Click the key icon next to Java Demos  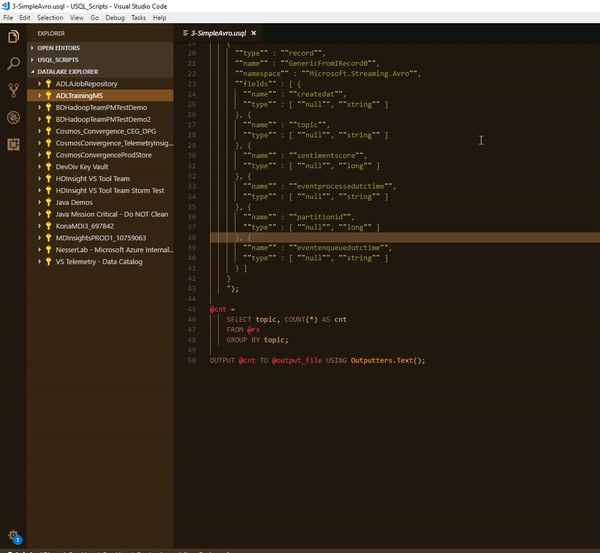click(48, 202)
